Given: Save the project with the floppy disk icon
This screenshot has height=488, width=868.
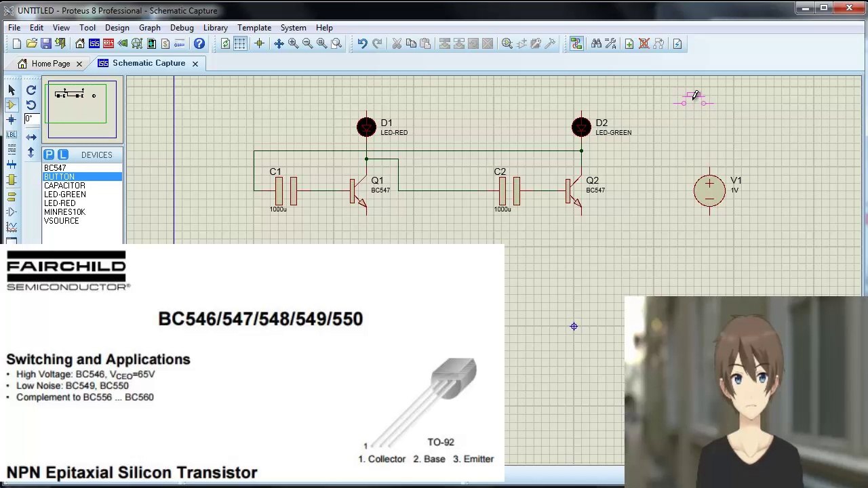Looking at the screenshot, I should click(45, 44).
